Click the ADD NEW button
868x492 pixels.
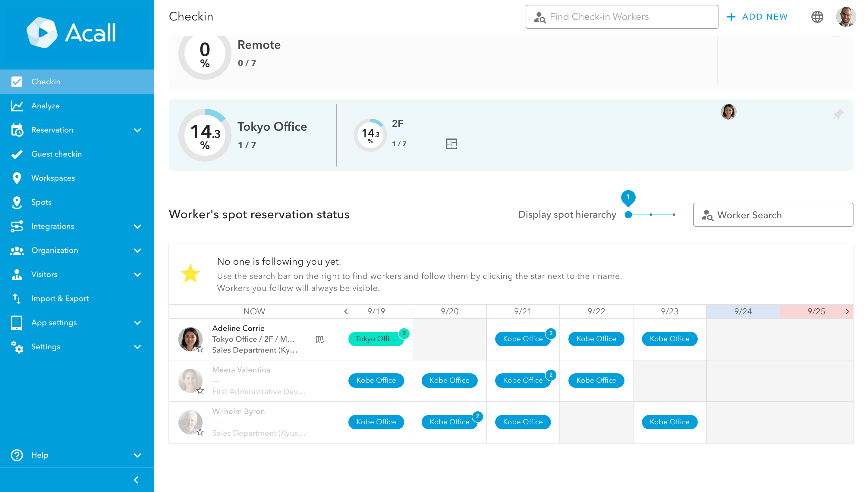pyautogui.click(x=757, y=17)
